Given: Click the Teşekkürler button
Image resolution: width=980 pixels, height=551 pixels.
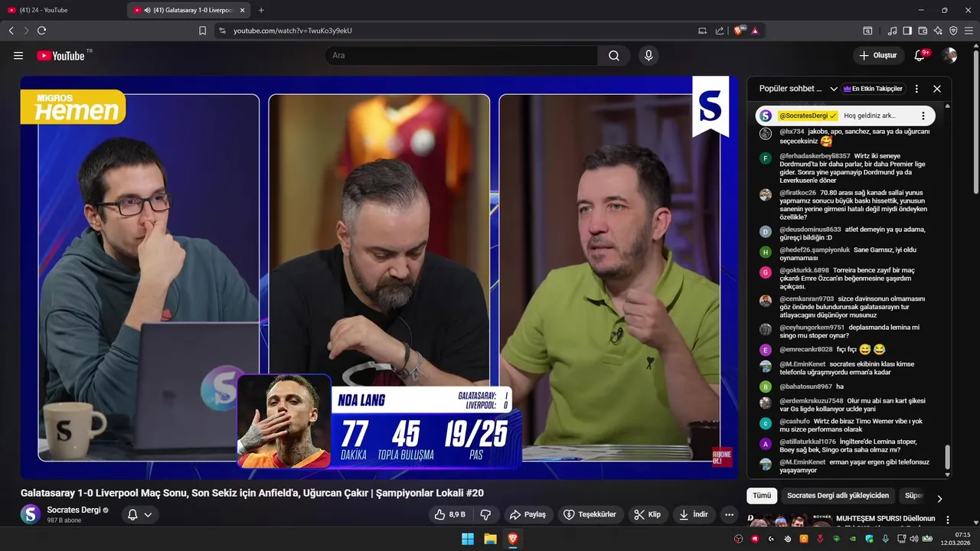Looking at the screenshot, I should click(590, 514).
